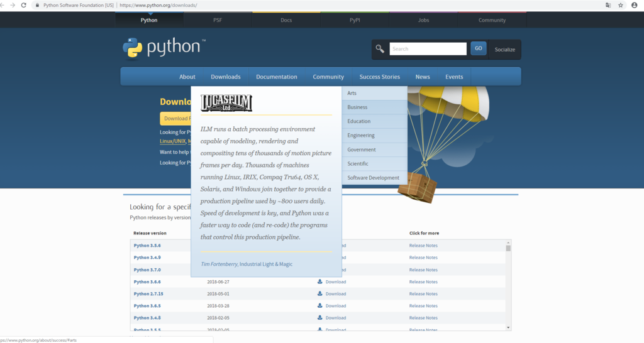Open Release Notes for Python 3.5.6

(423, 246)
